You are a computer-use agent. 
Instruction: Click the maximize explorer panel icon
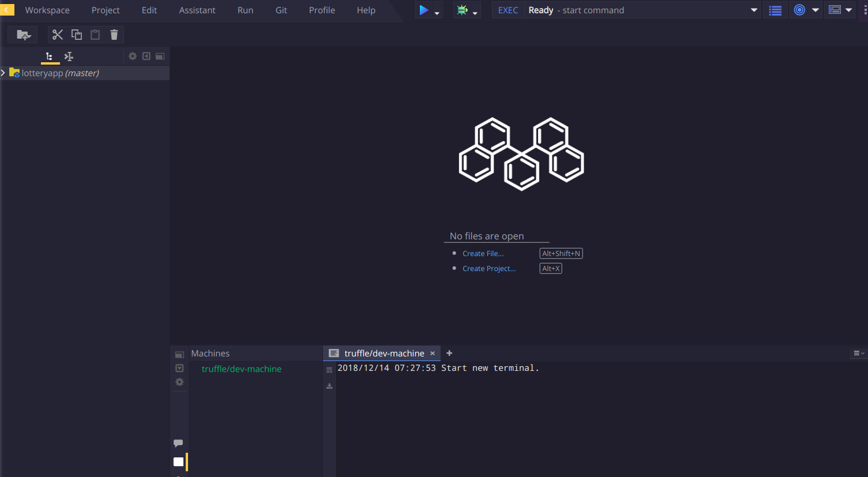(160, 56)
